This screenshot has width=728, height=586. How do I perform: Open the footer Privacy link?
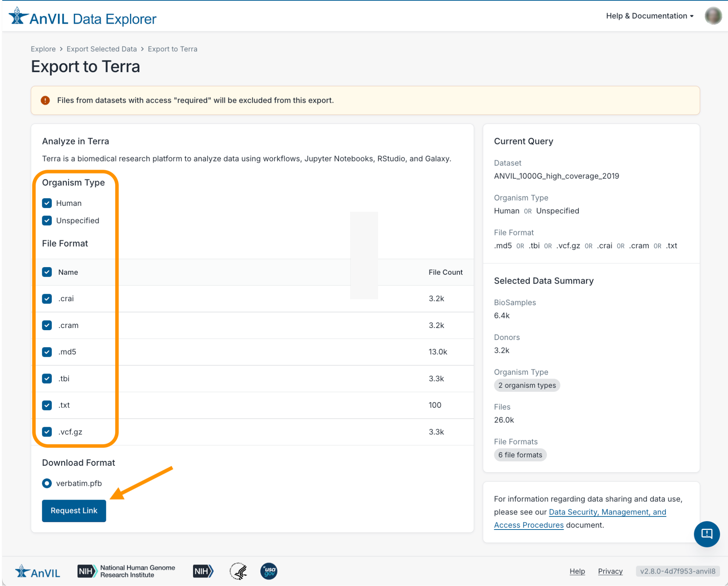pos(610,571)
